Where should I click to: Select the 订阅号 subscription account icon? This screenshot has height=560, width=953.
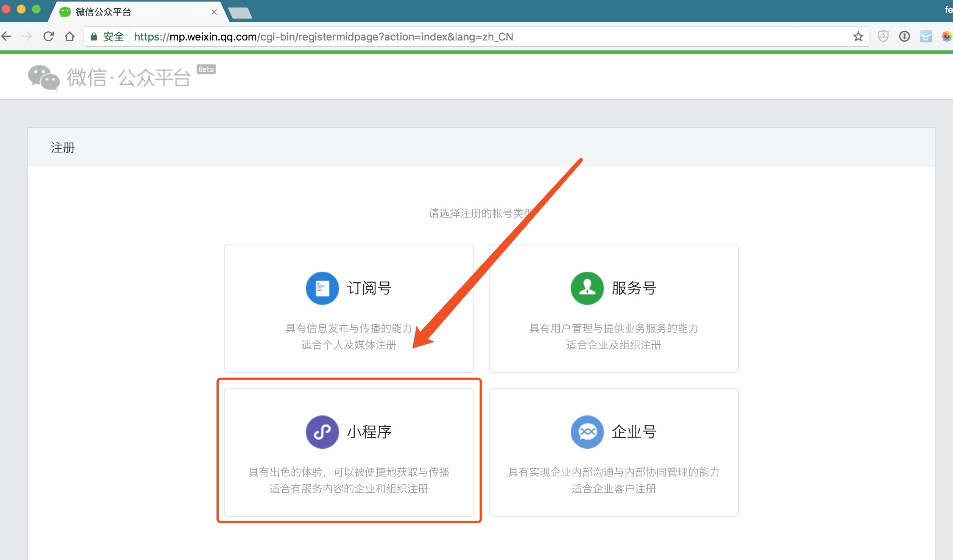click(x=322, y=288)
